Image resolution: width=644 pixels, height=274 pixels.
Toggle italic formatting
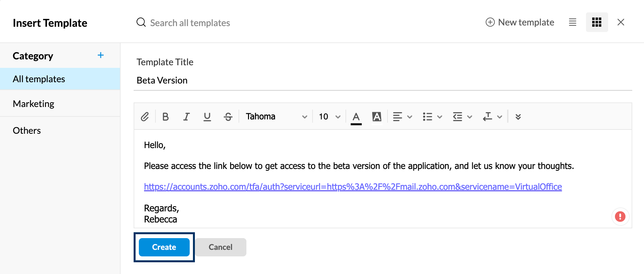[x=186, y=117]
